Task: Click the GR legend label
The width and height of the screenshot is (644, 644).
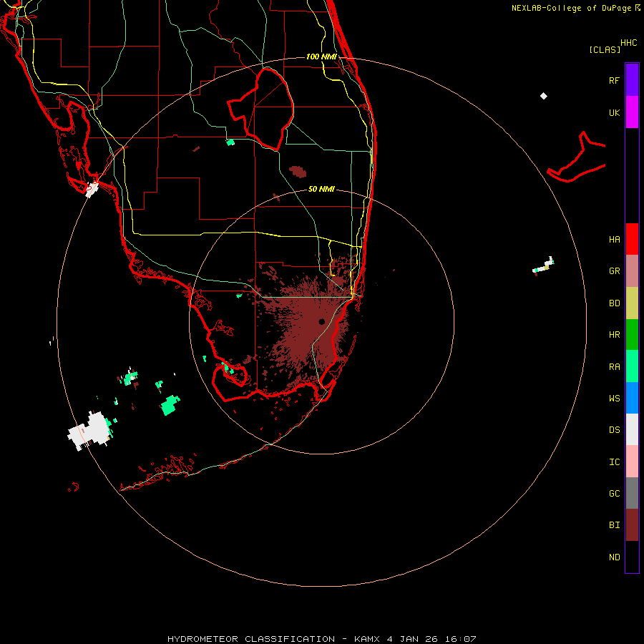Action: click(x=614, y=271)
